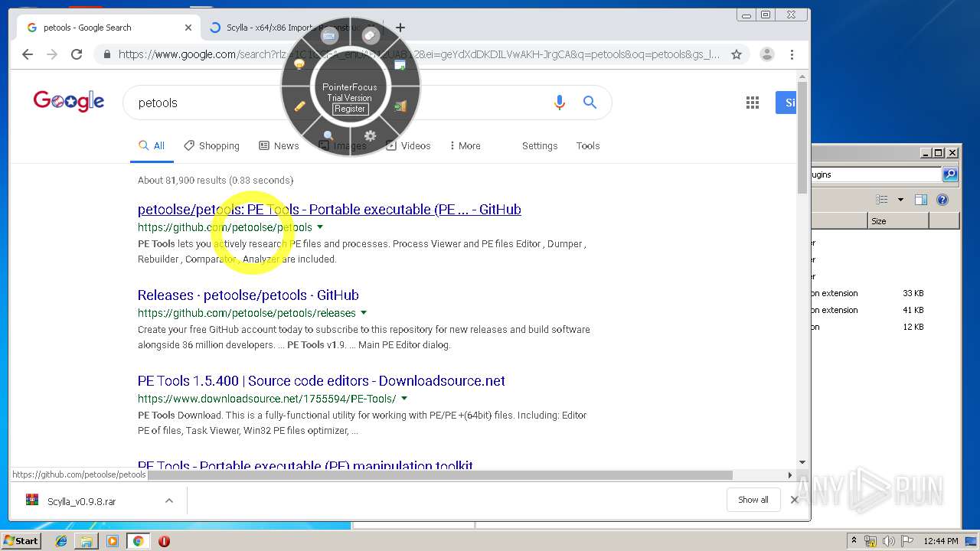Go back in Chrome
This screenshot has height=551, width=980.
tap(28, 54)
